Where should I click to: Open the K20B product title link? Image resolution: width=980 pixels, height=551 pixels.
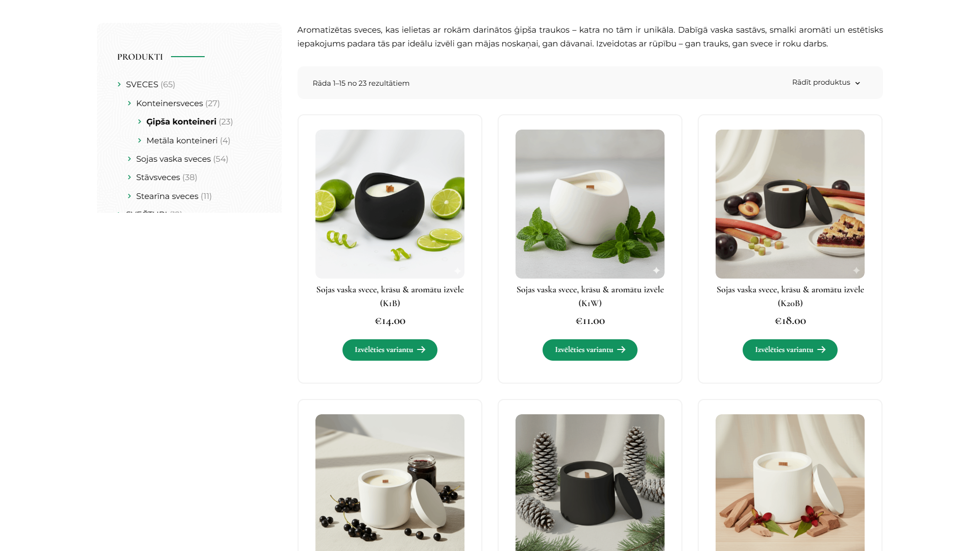(x=790, y=296)
